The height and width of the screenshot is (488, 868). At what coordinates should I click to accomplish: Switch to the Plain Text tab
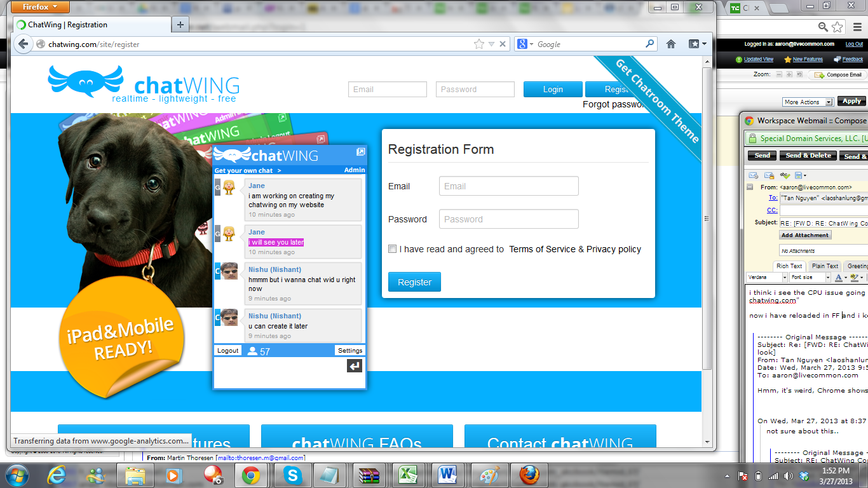[825, 266]
